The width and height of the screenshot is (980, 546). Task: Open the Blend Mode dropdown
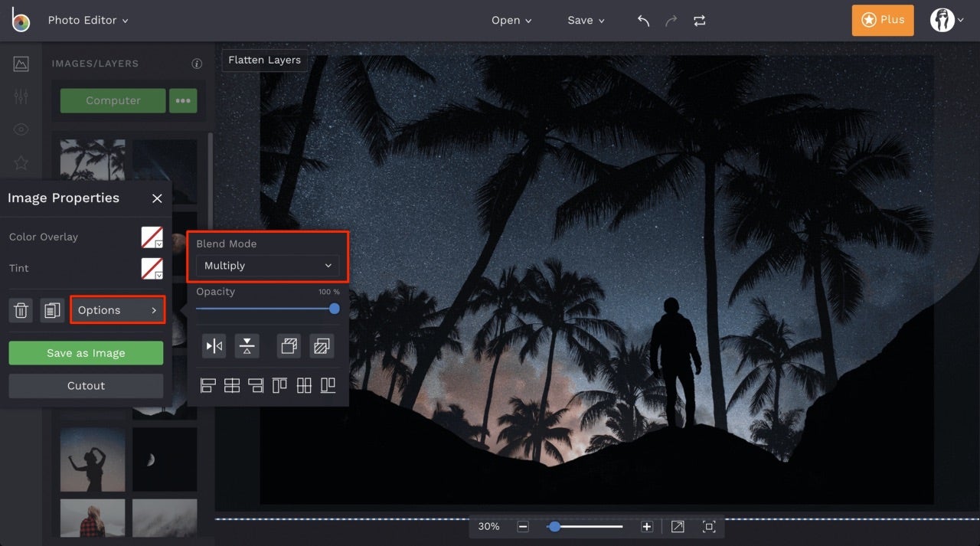[266, 266]
